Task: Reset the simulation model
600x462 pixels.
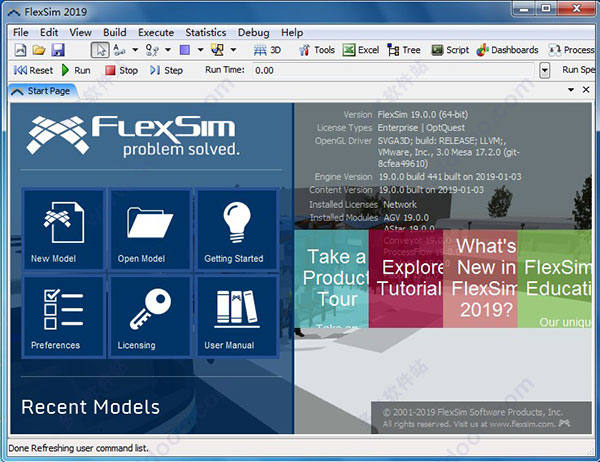Action: click(x=33, y=70)
